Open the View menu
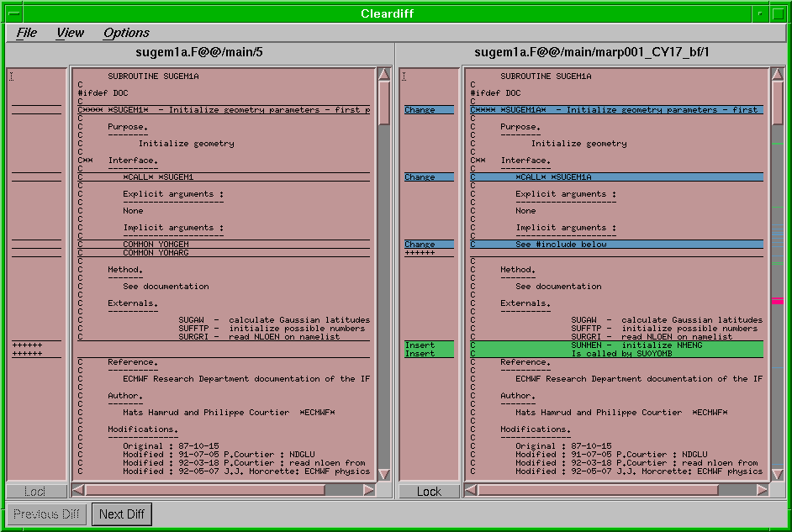Image resolution: width=792 pixels, height=532 pixels. coord(70,33)
